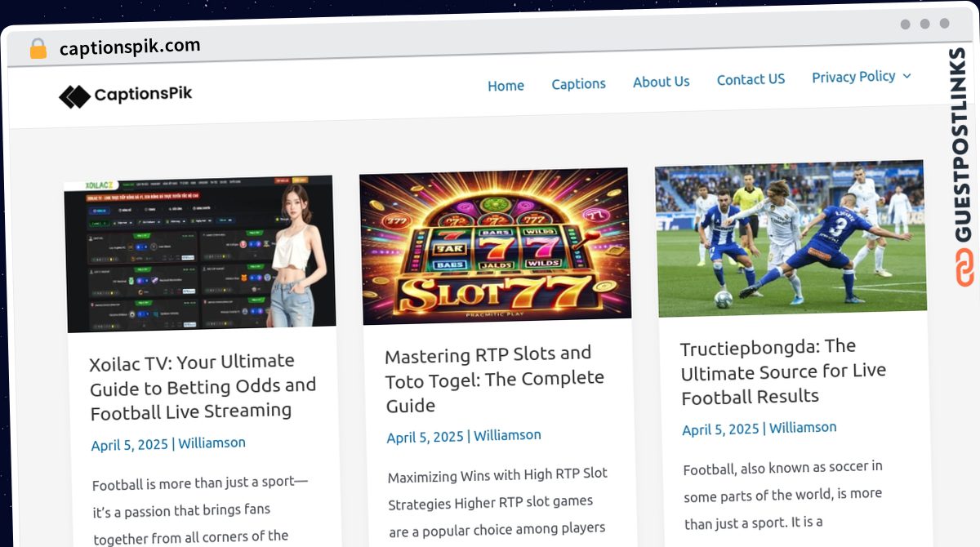Click April 5, 2025 date under RTP Slots
980x547 pixels.
(425, 437)
